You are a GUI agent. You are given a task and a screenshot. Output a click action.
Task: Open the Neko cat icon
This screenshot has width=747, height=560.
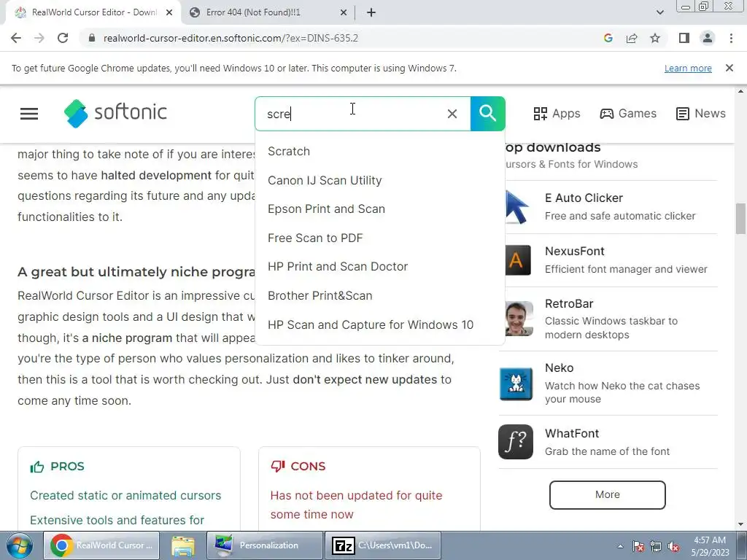point(516,384)
